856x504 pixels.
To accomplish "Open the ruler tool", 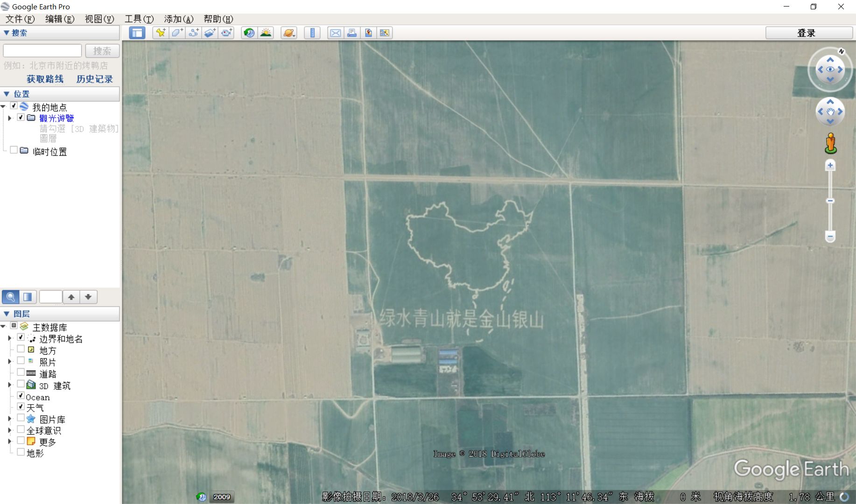I will (312, 33).
